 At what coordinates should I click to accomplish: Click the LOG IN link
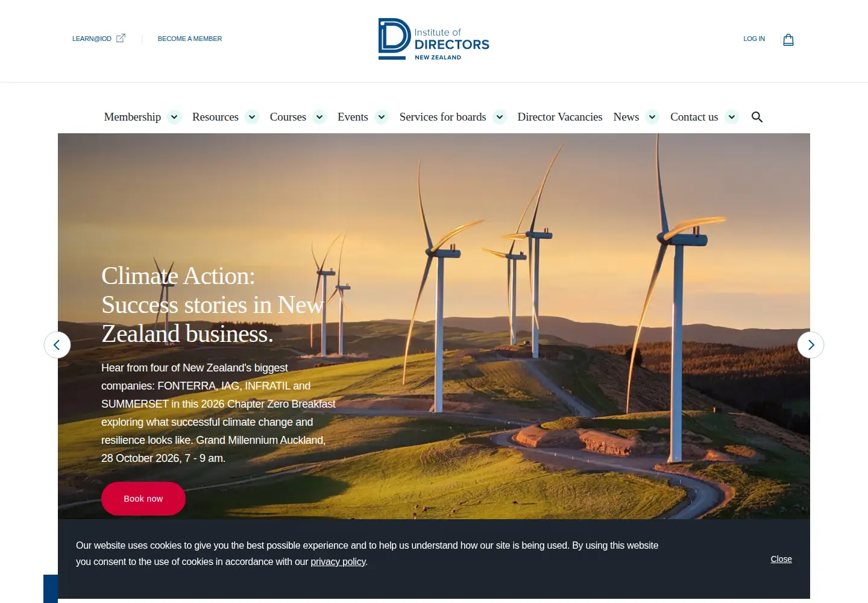pyautogui.click(x=754, y=39)
